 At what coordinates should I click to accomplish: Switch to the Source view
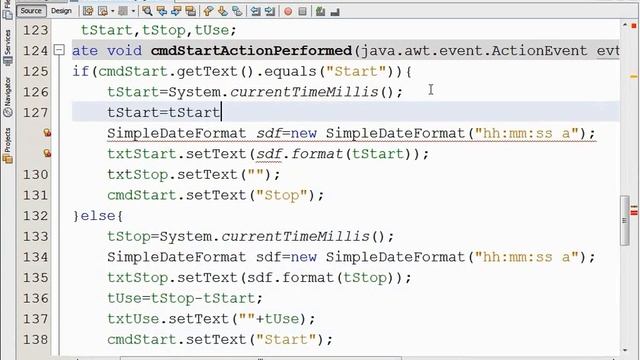click(31, 11)
